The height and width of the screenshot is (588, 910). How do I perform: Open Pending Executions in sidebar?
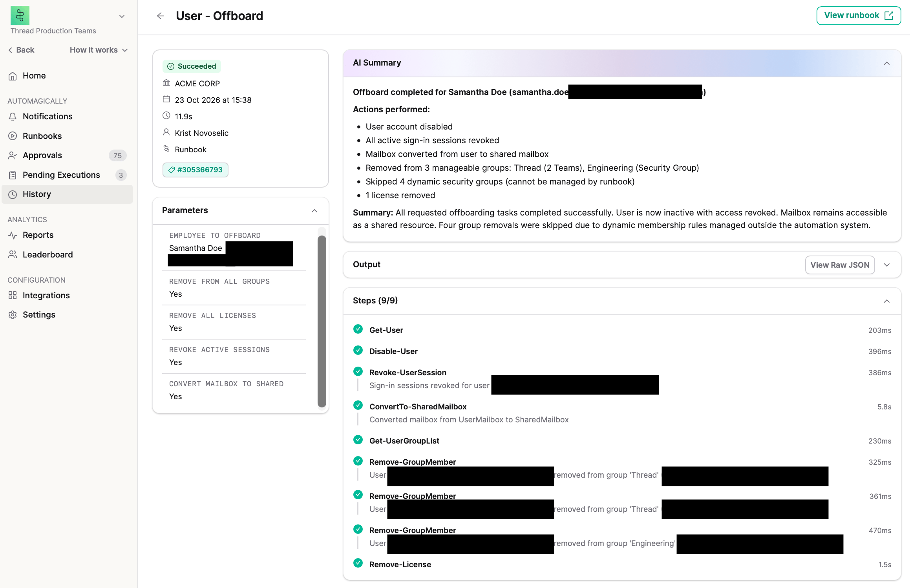(x=67, y=175)
